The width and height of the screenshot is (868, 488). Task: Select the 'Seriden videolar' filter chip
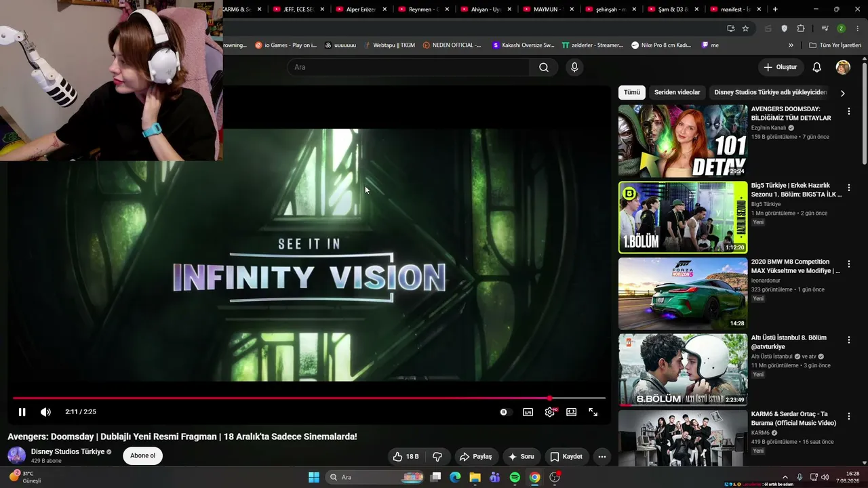[x=677, y=92]
